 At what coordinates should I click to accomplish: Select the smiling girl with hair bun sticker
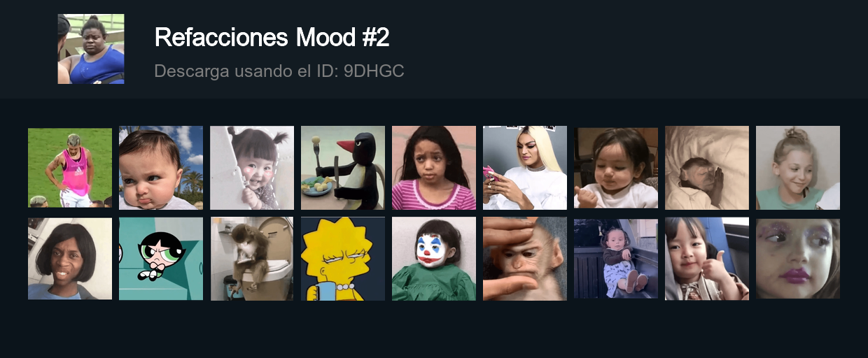[798, 168]
